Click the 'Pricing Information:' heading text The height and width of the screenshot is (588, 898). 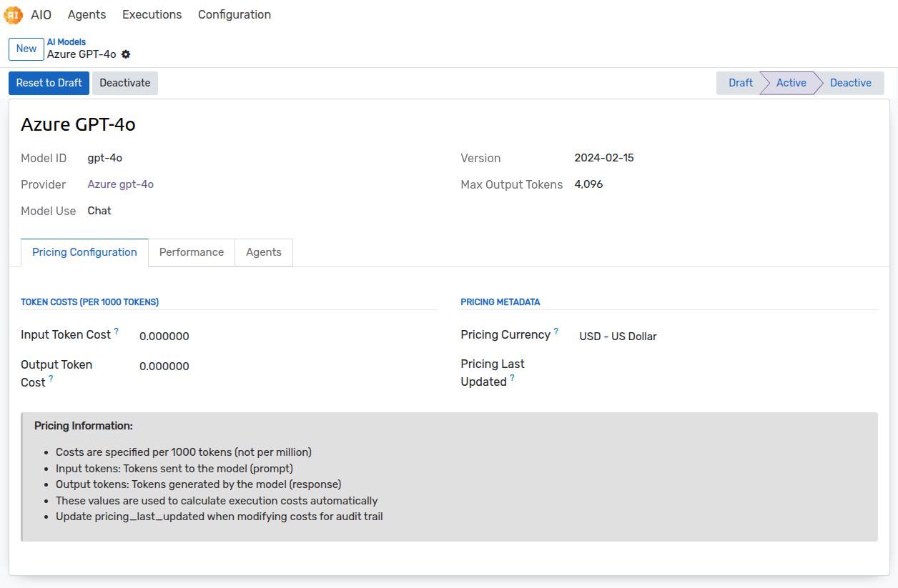point(84,426)
